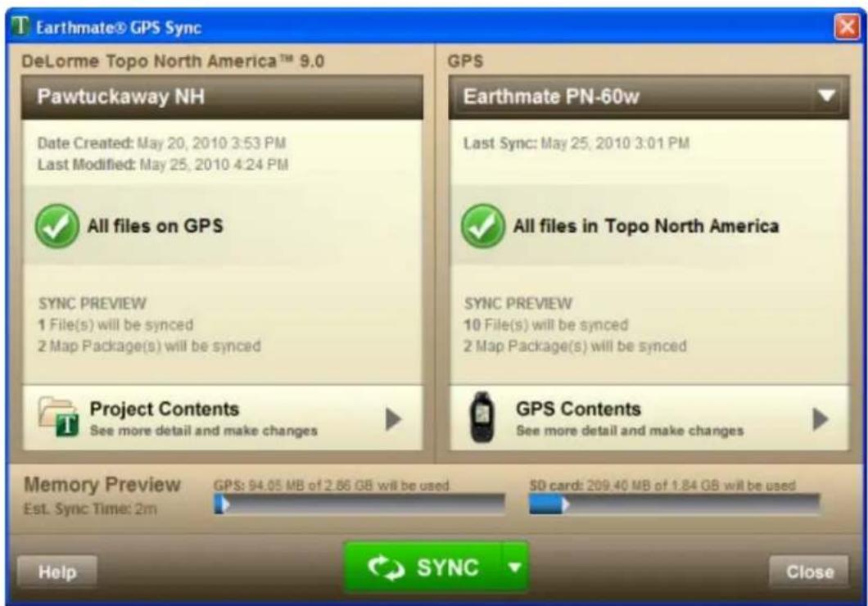
Task: Click the Help button
Action: pyautogui.click(x=57, y=572)
